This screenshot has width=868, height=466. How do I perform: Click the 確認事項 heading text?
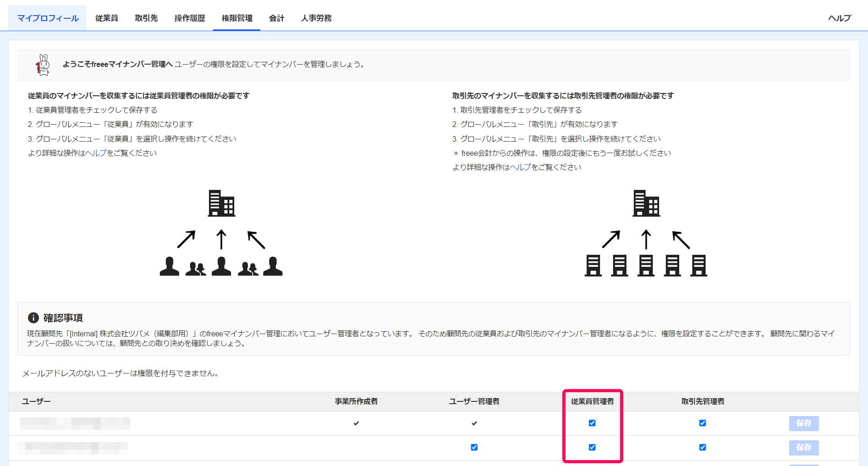coord(63,318)
